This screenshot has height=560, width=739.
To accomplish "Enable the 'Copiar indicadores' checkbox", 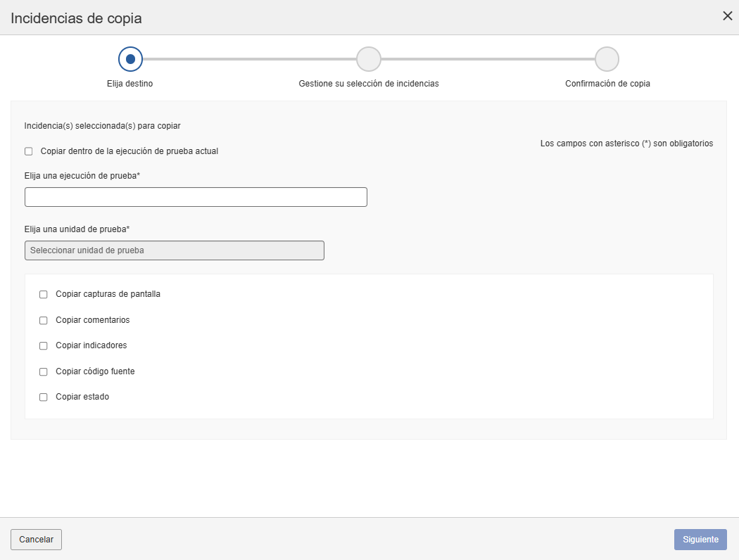I will click(44, 346).
